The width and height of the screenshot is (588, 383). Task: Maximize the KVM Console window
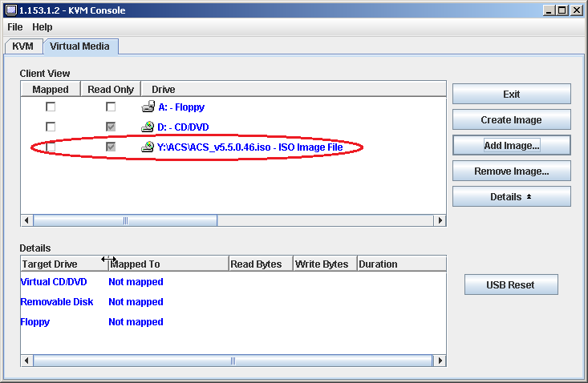pyautogui.click(x=562, y=10)
